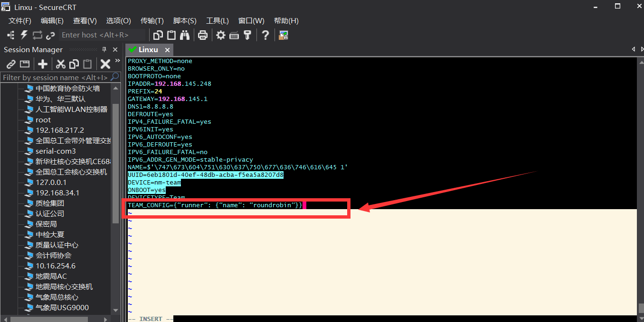This screenshot has width=644, height=322.
Task: Open the 编辑(E) menu
Action: [x=52, y=21]
